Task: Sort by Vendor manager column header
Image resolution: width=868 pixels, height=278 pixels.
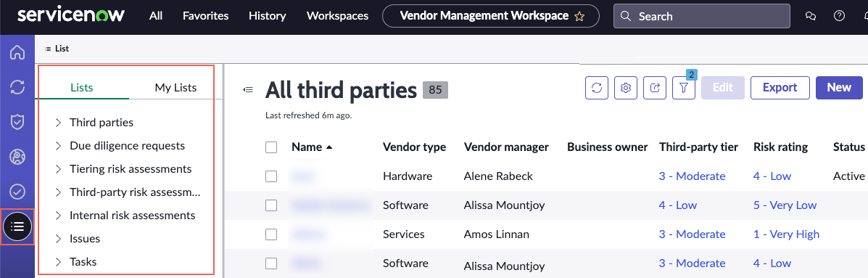Action: pyautogui.click(x=506, y=147)
